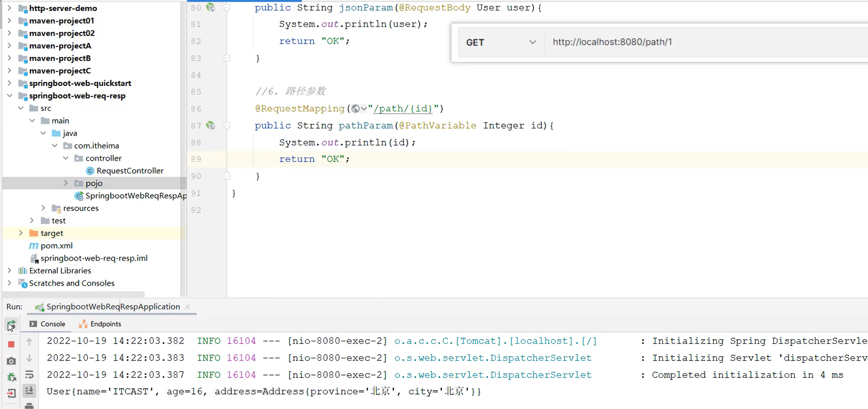Click globe icon in @RequestMapping annotation
The width and height of the screenshot is (868, 409).
coord(356,108)
